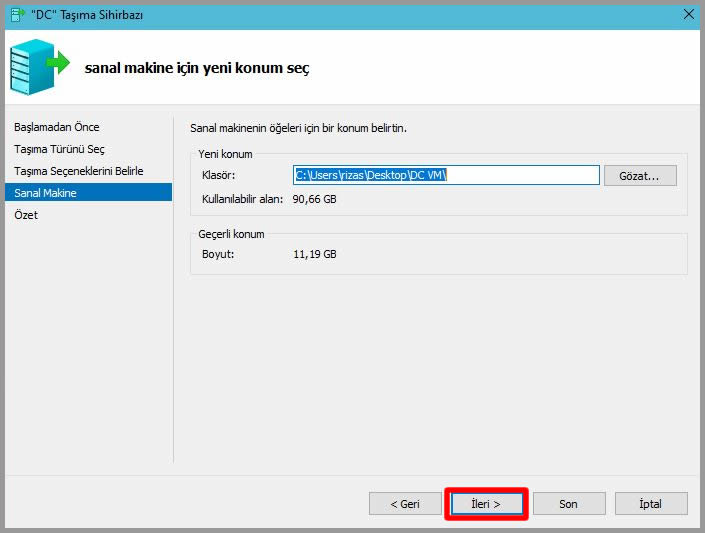Select the highlighted Sanal Makine step

(46, 193)
